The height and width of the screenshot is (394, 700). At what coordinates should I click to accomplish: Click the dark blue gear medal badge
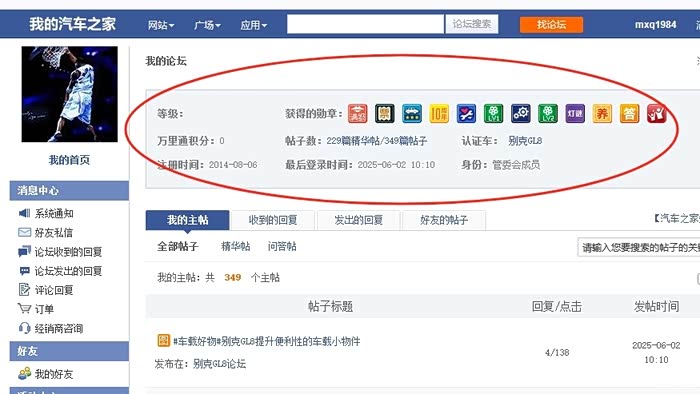click(521, 114)
